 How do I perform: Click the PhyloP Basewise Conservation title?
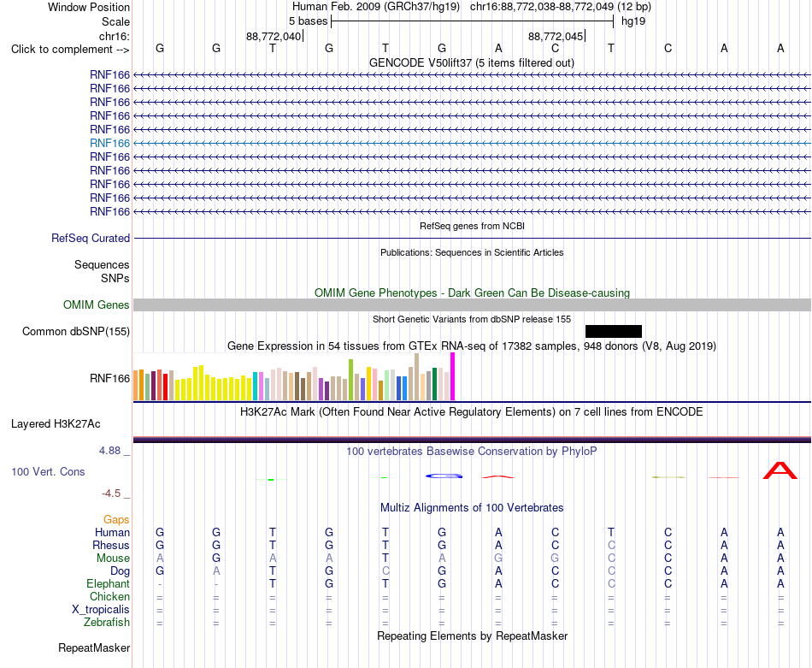pyautogui.click(x=472, y=452)
